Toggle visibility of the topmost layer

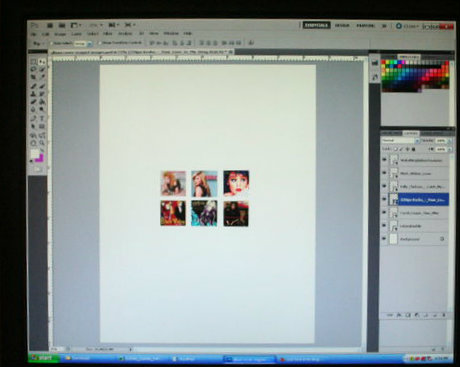384,160
